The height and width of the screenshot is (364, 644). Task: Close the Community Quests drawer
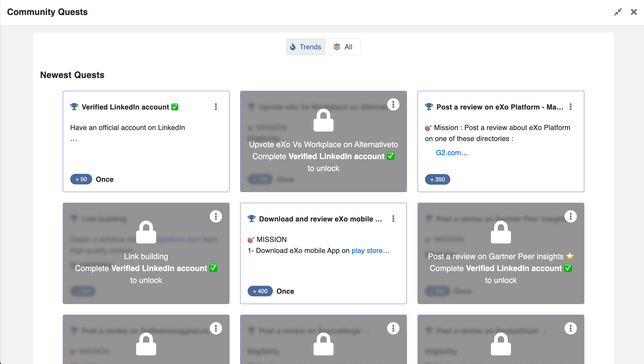tap(633, 12)
